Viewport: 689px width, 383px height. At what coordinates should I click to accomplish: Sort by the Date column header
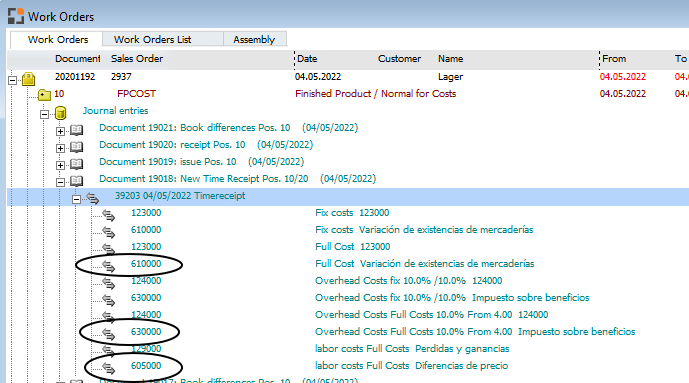coord(307,59)
